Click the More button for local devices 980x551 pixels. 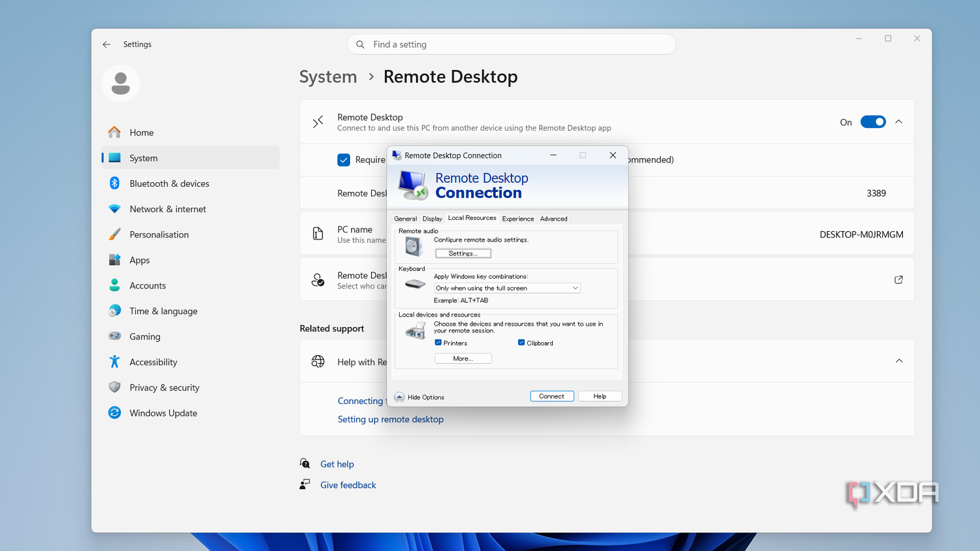tap(463, 358)
